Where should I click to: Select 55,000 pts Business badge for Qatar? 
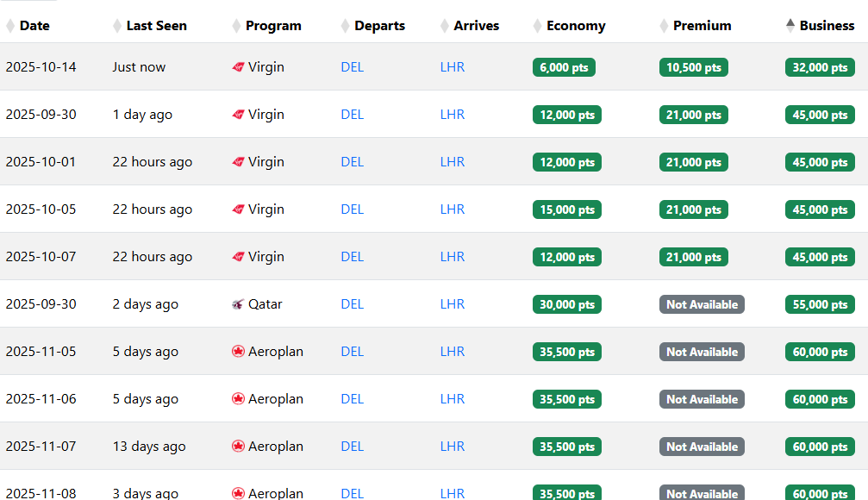pos(820,304)
